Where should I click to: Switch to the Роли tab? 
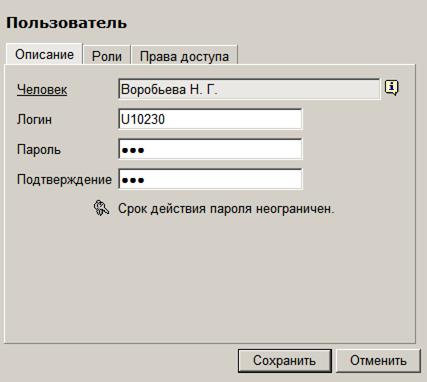(x=107, y=56)
